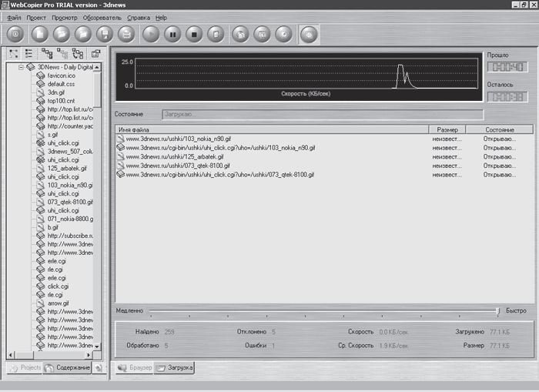
Task: Switch to the Содержание tab
Action: coord(67,367)
